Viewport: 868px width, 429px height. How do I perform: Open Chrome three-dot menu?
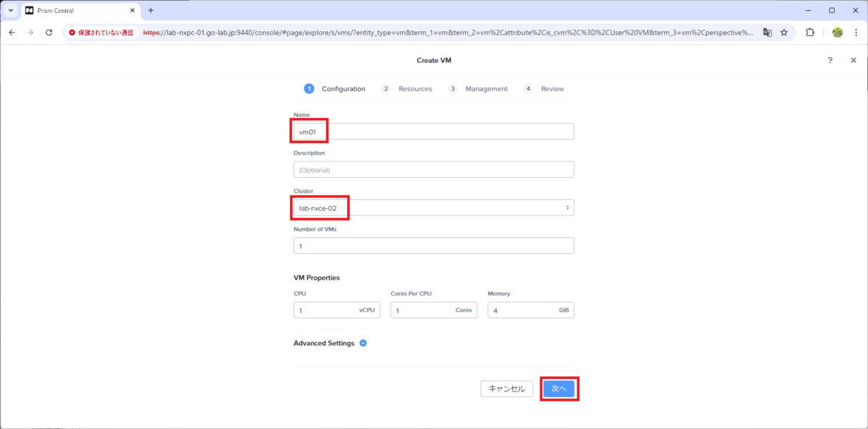tap(856, 33)
